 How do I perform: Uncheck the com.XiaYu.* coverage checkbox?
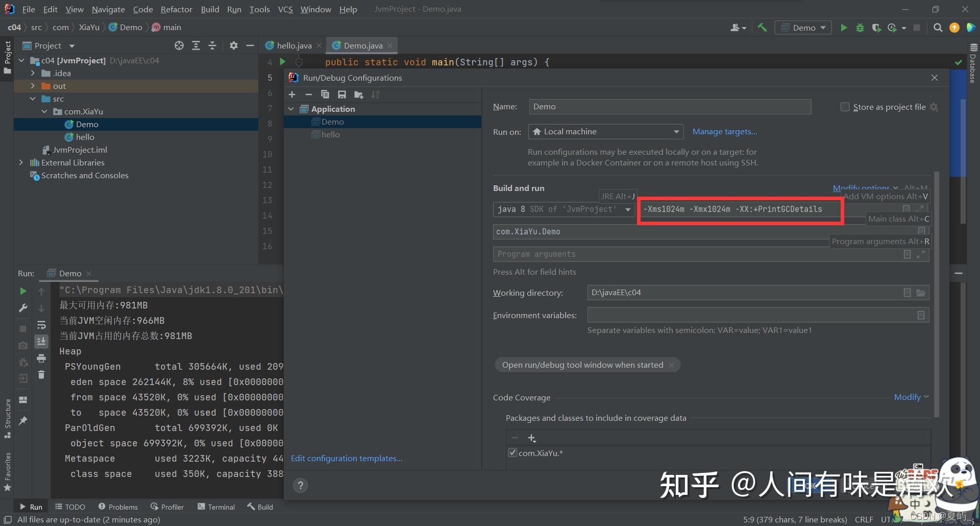click(x=512, y=453)
